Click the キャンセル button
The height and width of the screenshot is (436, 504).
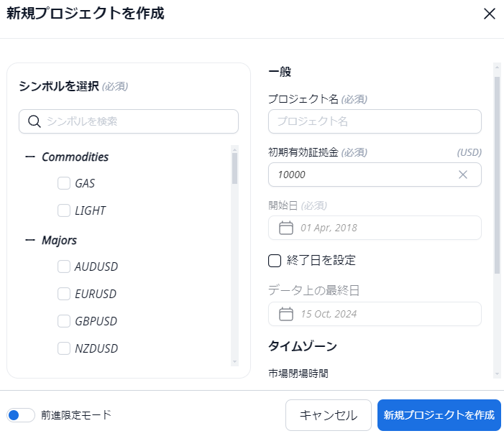point(328,415)
